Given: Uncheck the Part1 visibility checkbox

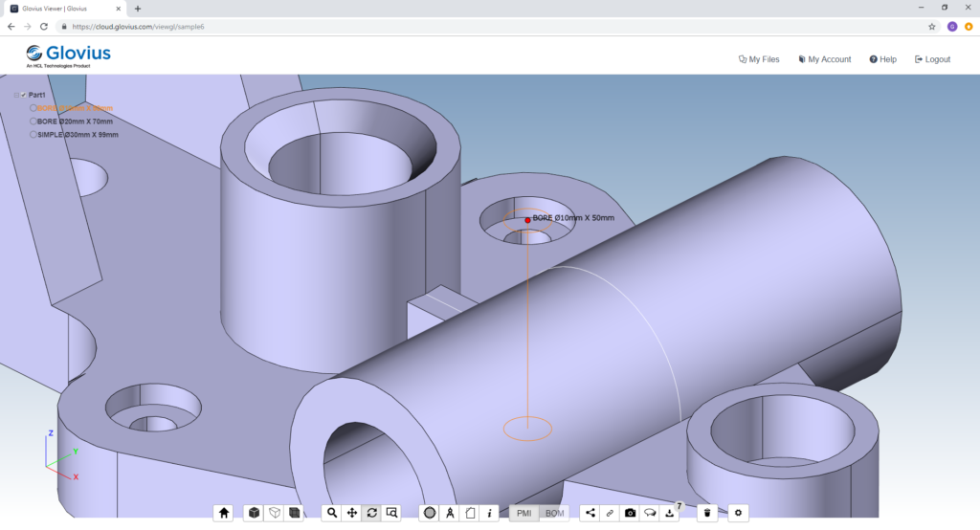Looking at the screenshot, I should click(23, 95).
